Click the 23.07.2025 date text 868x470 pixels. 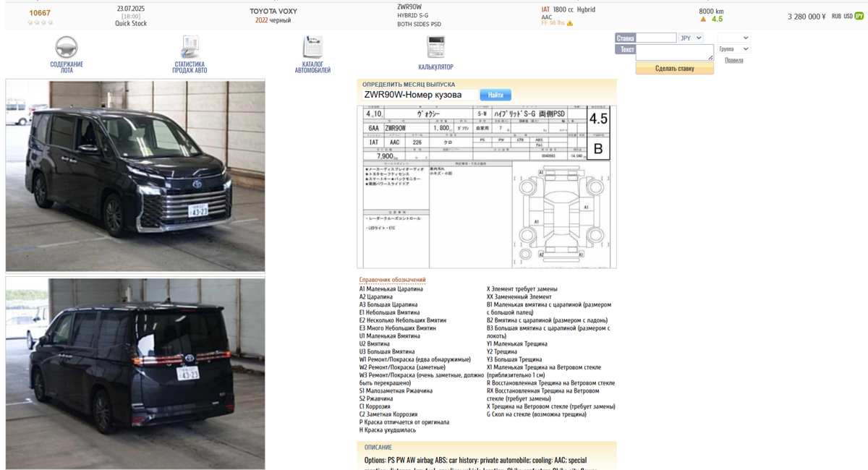tap(131, 9)
